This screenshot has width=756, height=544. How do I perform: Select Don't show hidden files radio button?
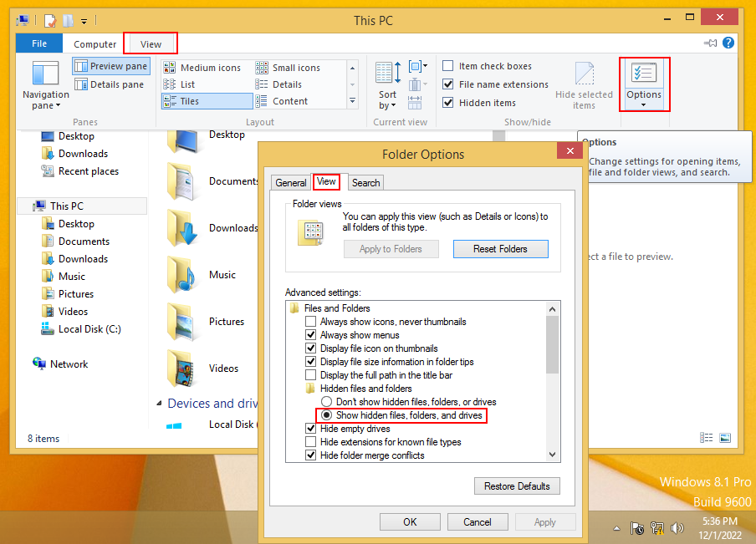click(x=326, y=401)
